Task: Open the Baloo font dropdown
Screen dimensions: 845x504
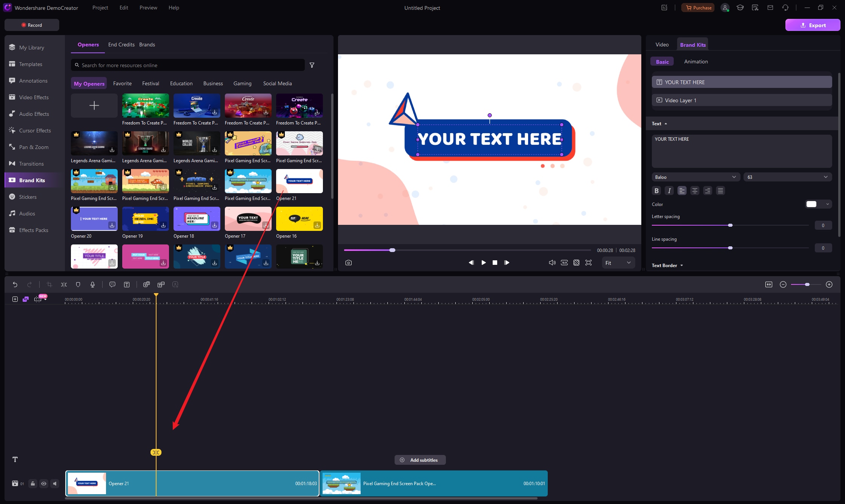Action: [x=695, y=177]
